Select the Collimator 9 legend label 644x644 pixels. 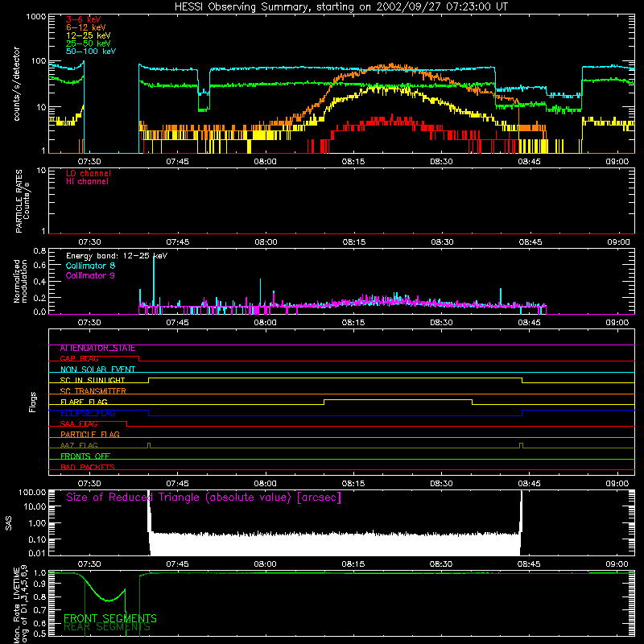[90, 275]
